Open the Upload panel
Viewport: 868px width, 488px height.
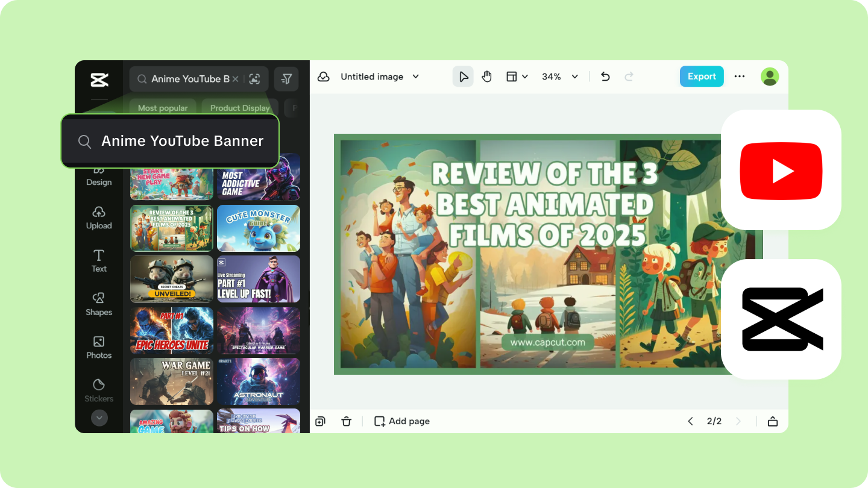(99, 218)
